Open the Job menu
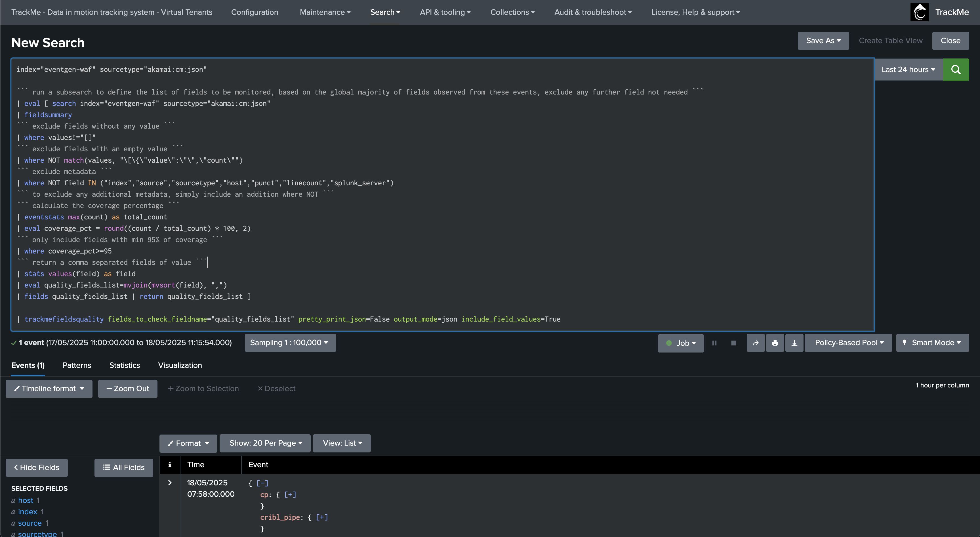The height and width of the screenshot is (537, 980). click(681, 343)
